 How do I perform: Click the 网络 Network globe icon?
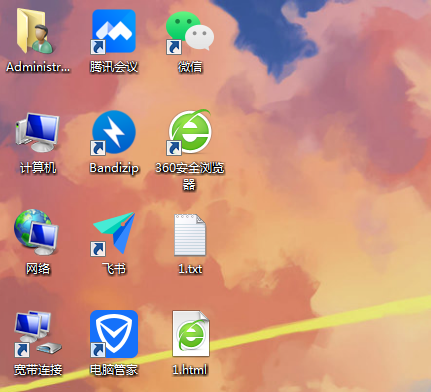(x=36, y=232)
